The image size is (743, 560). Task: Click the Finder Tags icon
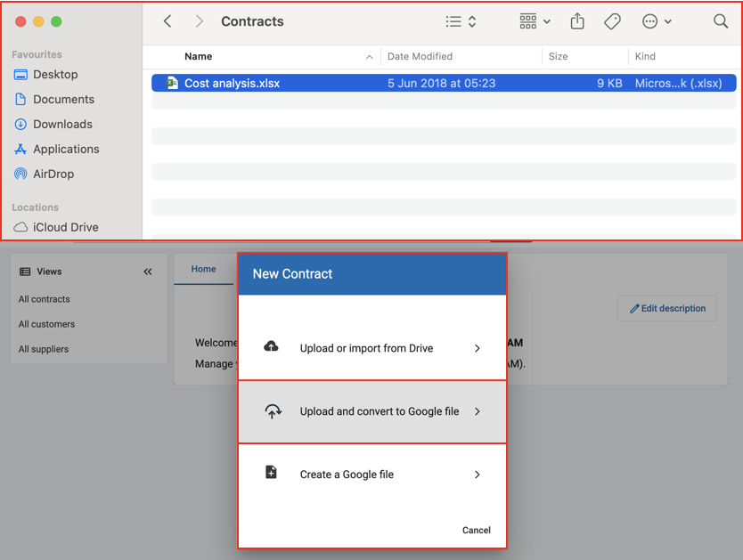pyautogui.click(x=612, y=21)
